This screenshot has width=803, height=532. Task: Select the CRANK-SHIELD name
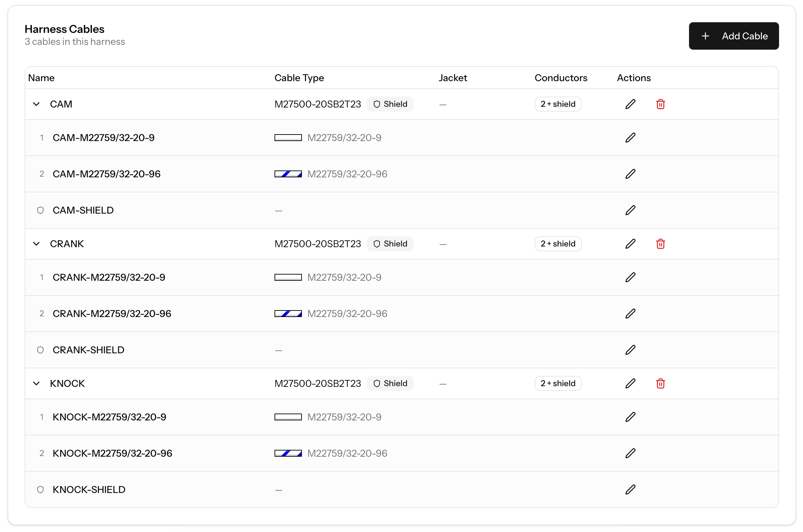(x=89, y=350)
